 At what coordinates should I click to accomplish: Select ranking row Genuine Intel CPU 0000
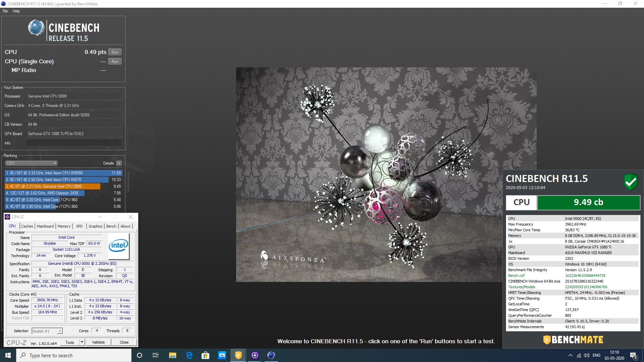click(x=63, y=186)
